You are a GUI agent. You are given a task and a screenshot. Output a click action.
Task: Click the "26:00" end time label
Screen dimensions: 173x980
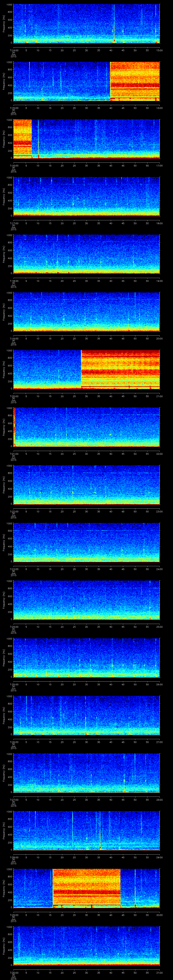(x=160, y=684)
